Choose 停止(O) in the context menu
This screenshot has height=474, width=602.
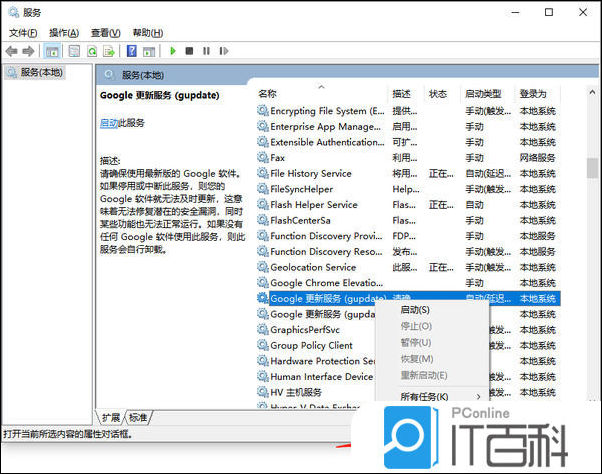pos(416,326)
